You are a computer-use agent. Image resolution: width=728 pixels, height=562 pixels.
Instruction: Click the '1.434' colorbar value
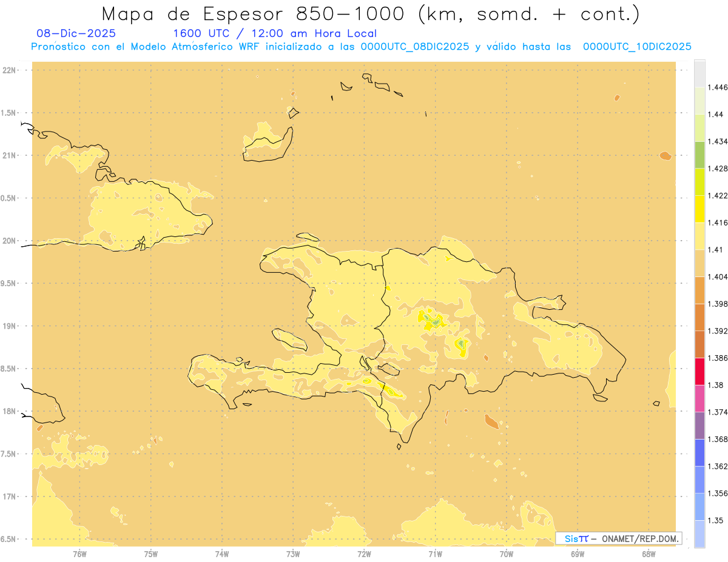click(x=719, y=141)
